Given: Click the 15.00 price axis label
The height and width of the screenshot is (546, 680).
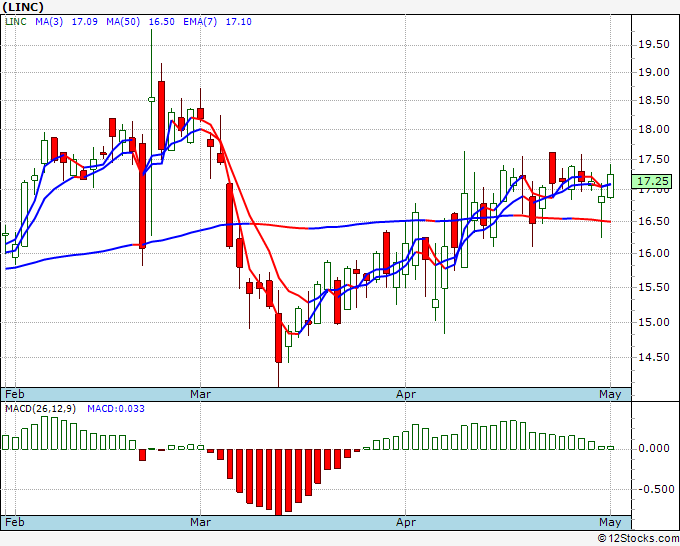Looking at the screenshot, I should click(654, 322).
